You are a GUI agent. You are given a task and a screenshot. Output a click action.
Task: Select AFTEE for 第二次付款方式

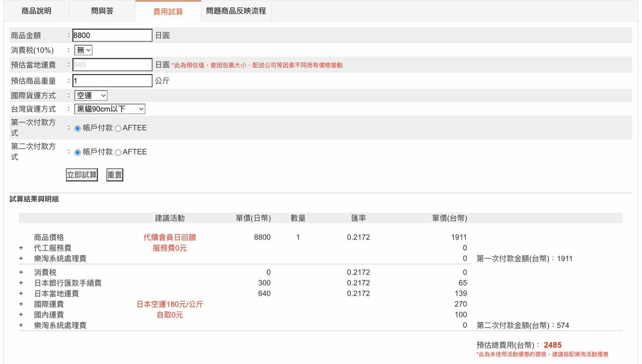(x=118, y=152)
